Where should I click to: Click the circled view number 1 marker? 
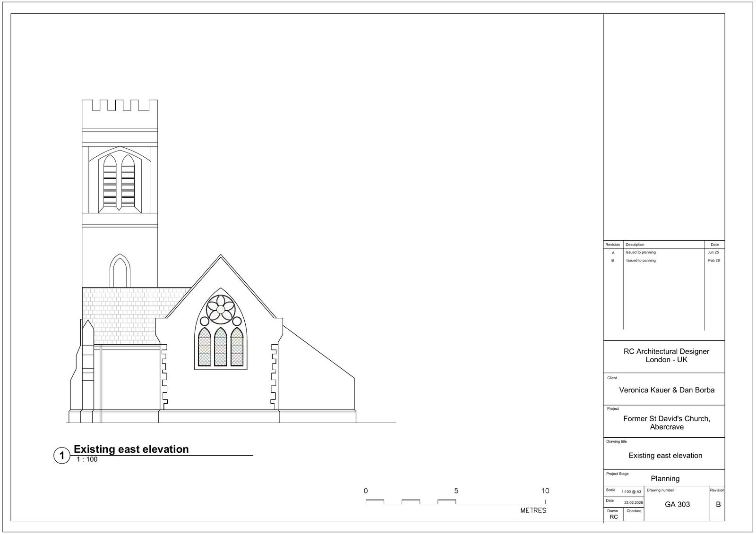pyautogui.click(x=61, y=456)
